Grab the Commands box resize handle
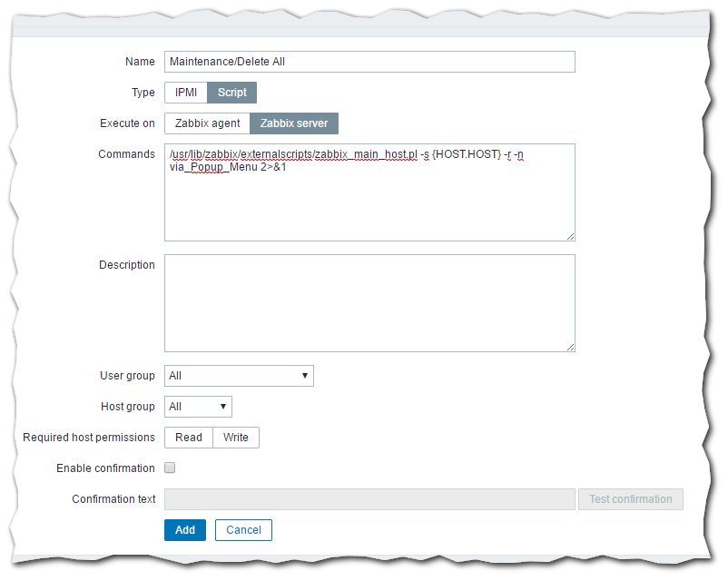The width and height of the screenshot is (728, 581). tap(570, 236)
